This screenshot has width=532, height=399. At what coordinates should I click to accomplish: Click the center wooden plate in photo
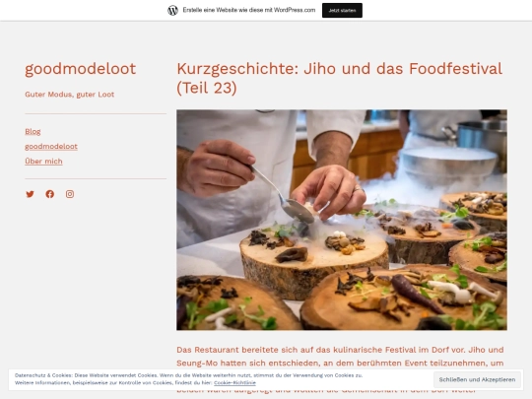point(314,261)
